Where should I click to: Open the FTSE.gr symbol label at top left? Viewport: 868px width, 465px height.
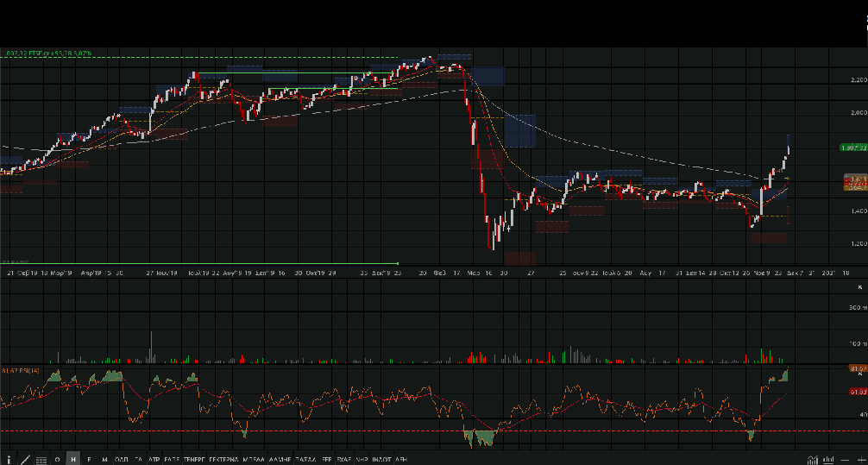click(36, 53)
